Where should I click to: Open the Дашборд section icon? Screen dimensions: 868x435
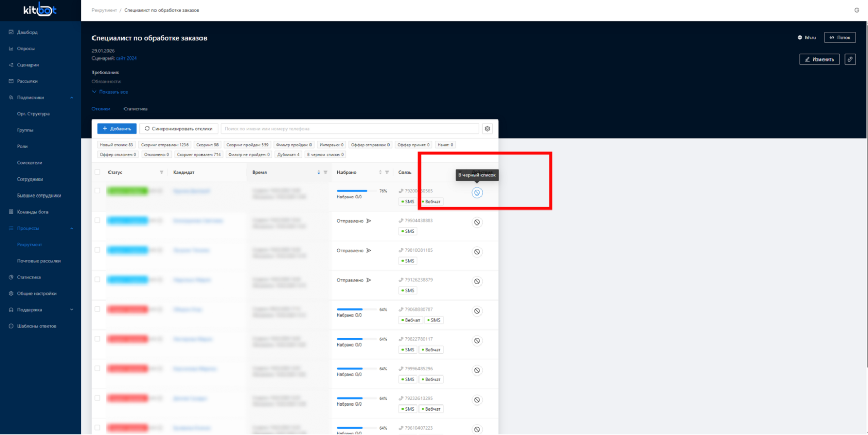[11, 32]
